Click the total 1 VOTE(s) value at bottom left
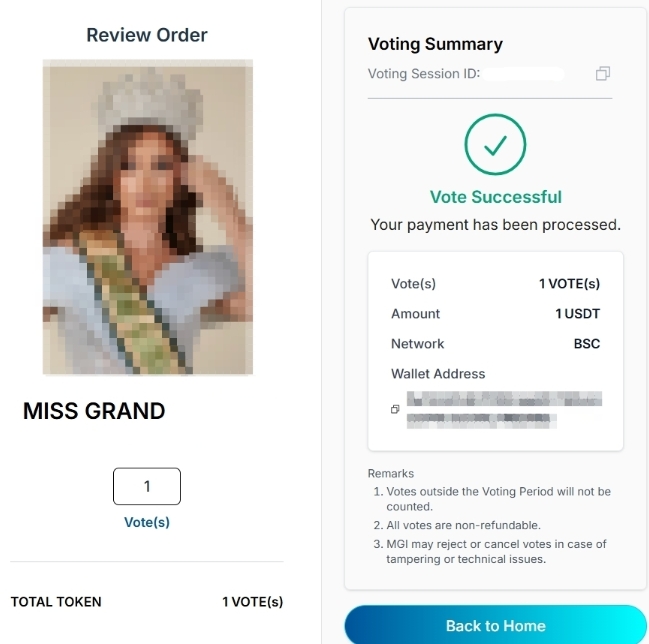 tap(252, 602)
